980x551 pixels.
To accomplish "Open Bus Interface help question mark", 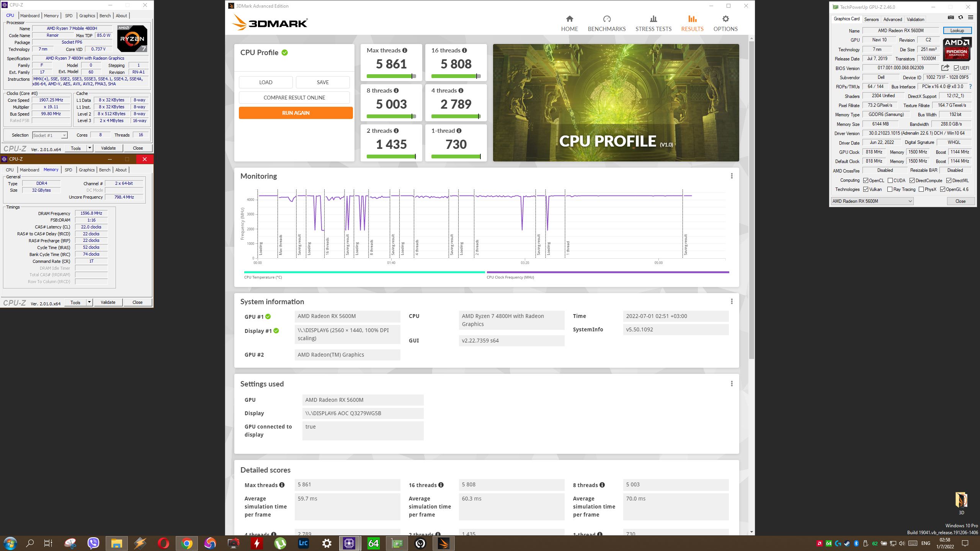I will click(x=970, y=87).
